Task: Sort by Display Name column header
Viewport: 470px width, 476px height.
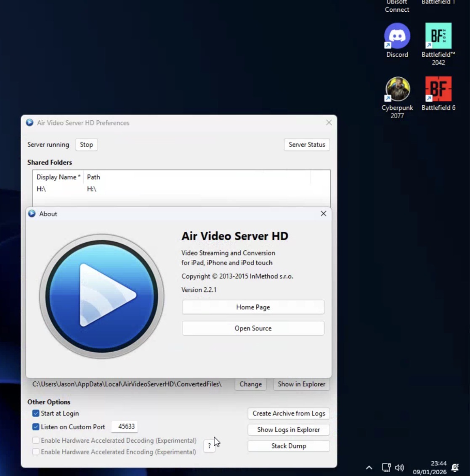Action: [x=58, y=177]
